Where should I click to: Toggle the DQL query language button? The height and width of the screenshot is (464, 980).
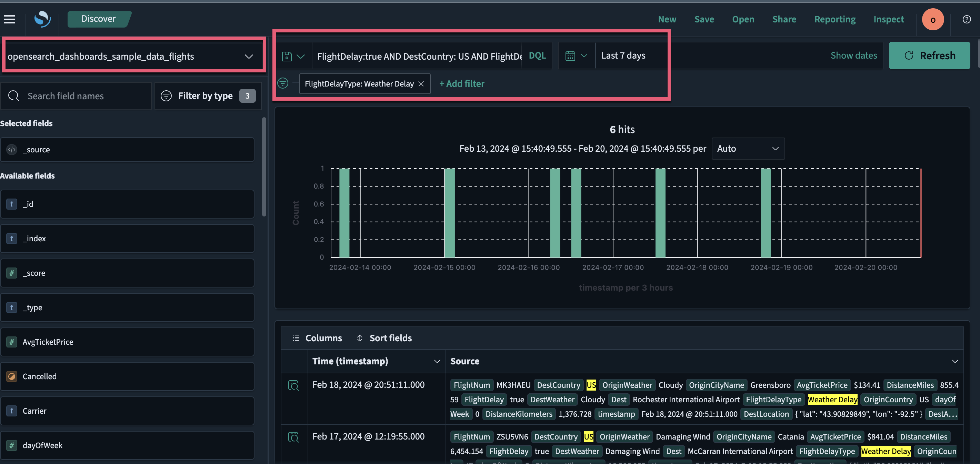pyautogui.click(x=537, y=56)
